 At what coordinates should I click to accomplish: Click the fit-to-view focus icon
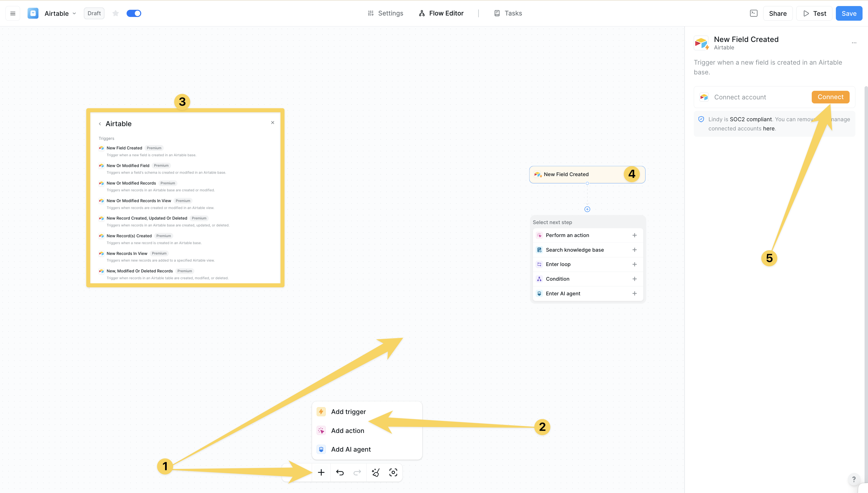coord(393,472)
